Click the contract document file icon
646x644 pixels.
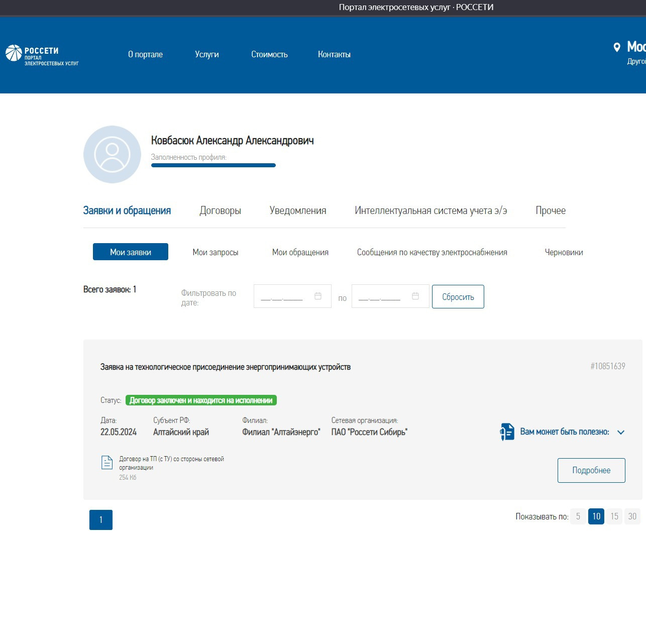pyautogui.click(x=107, y=462)
